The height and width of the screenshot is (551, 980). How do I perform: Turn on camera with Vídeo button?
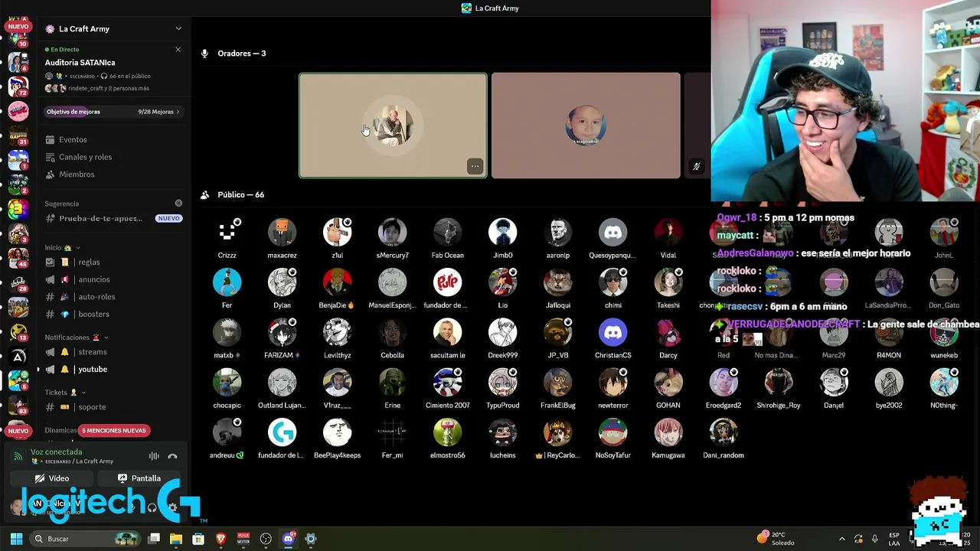tap(52, 478)
